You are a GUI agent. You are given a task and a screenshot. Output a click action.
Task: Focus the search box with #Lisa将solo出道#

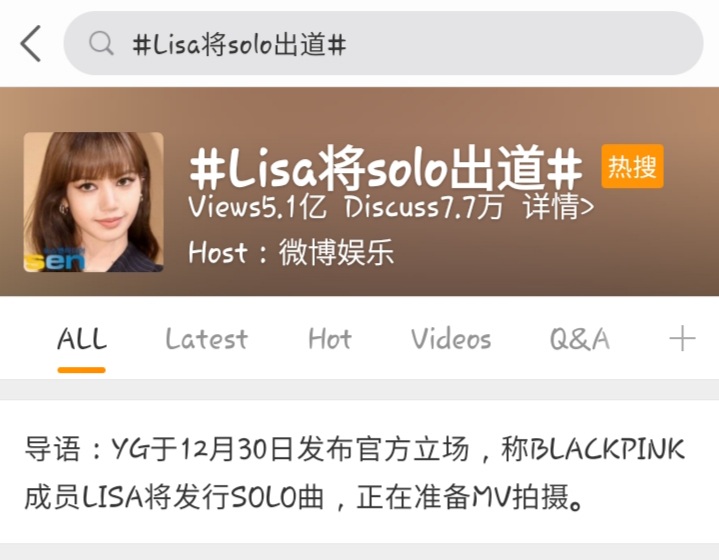383,44
